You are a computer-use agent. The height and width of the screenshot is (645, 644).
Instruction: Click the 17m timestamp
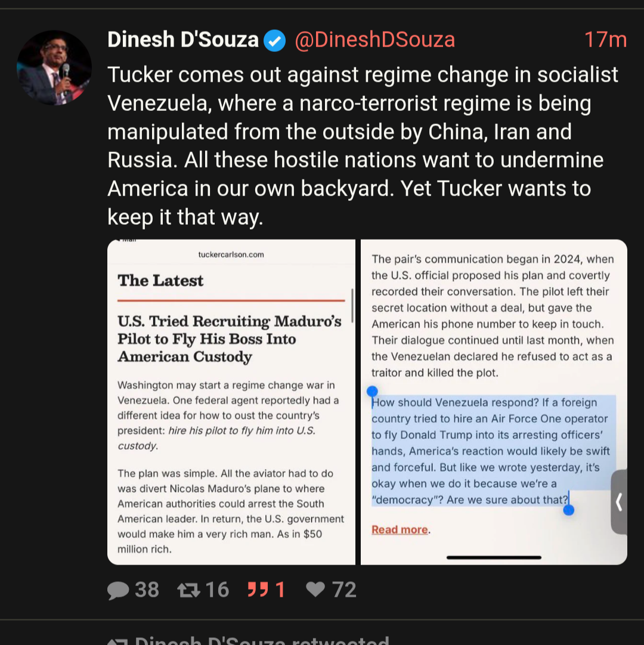[605, 41]
